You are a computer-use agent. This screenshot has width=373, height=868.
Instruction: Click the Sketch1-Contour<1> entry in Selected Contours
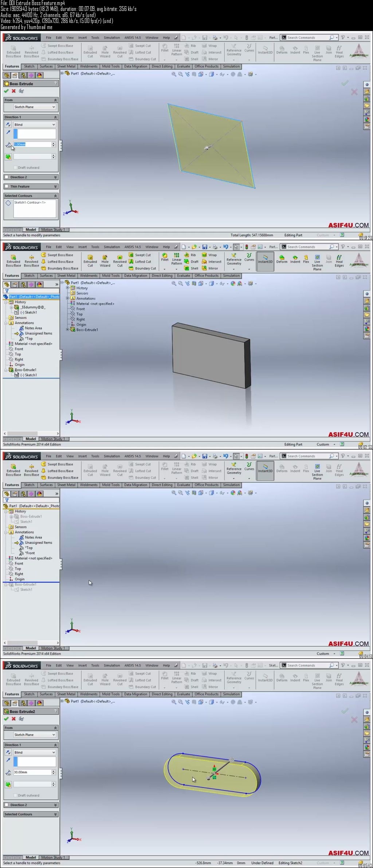(x=30, y=202)
